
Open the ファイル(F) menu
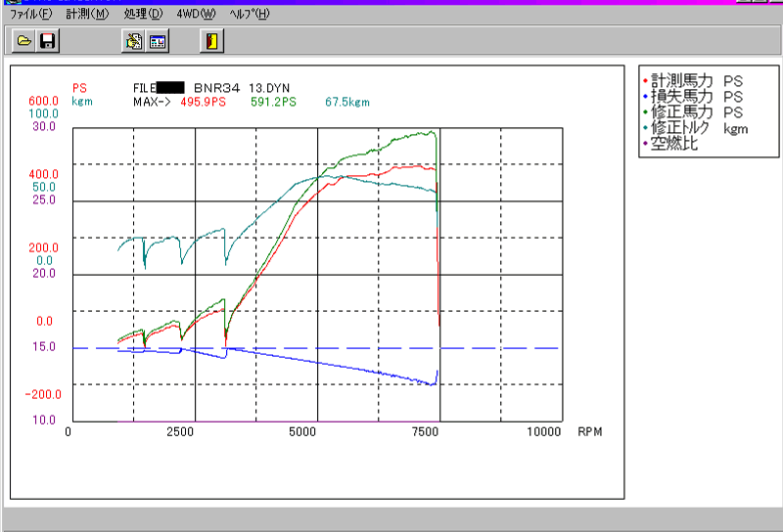pyautogui.click(x=30, y=14)
